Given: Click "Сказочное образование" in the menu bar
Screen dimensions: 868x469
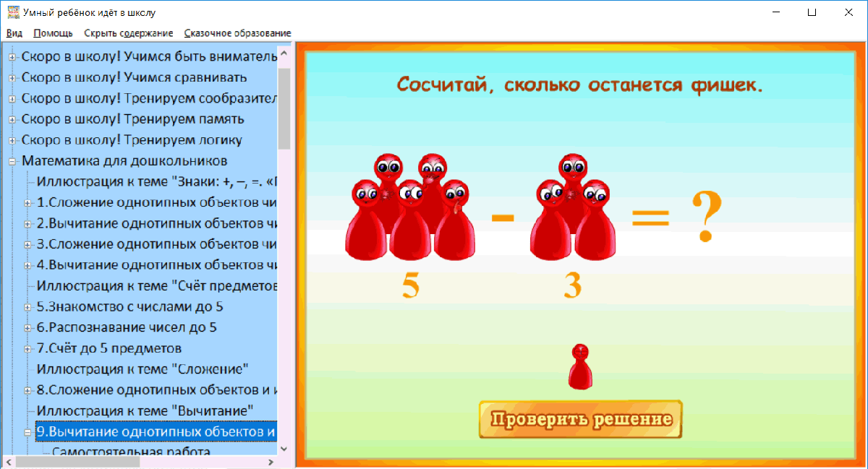Looking at the screenshot, I should [238, 33].
